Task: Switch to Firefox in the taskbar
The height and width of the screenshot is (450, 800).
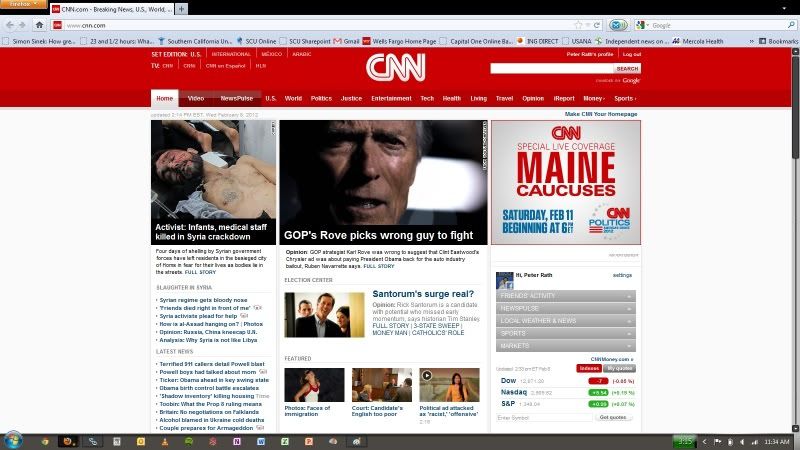Action: tap(67, 441)
